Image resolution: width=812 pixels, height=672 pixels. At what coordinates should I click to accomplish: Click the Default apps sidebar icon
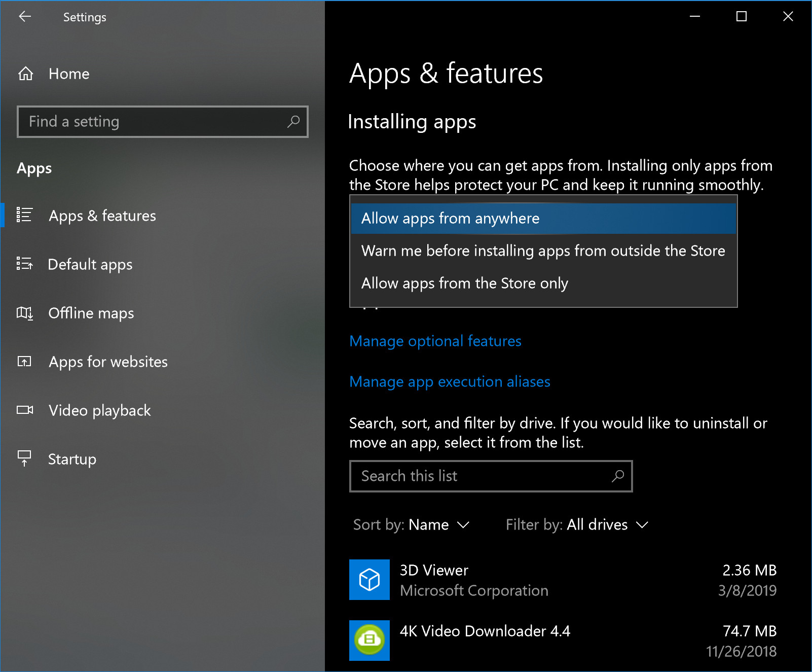(x=24, y=264)
